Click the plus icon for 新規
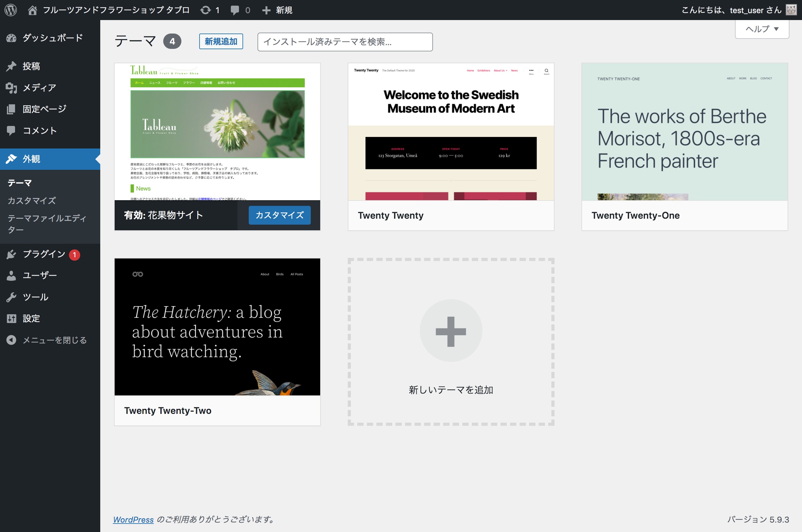Screen dimensions: 802x532 click(x=266, y=10)
